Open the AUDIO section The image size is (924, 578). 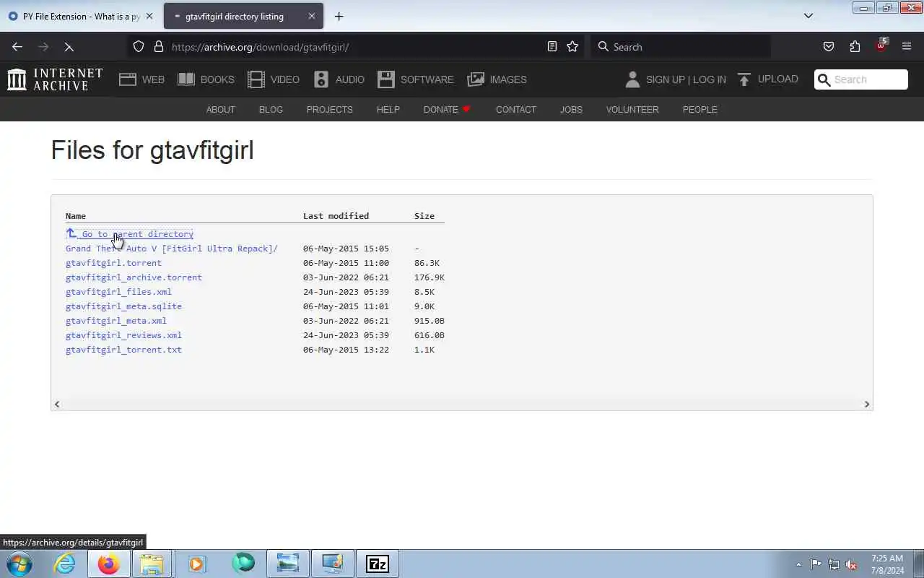coord(339,79)
